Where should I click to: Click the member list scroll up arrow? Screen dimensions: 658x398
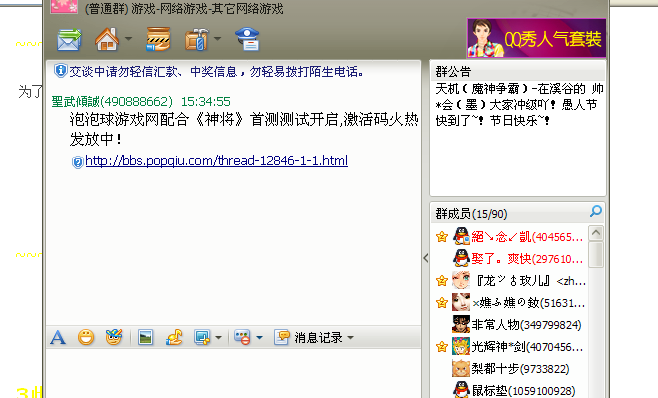pos(596,233)
